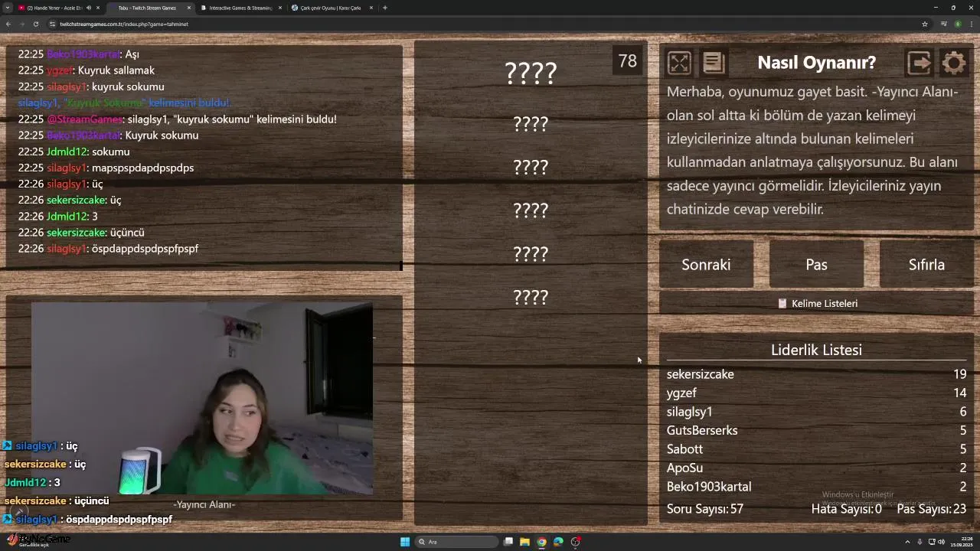Click the exit arrow icon

coord(919,63)
